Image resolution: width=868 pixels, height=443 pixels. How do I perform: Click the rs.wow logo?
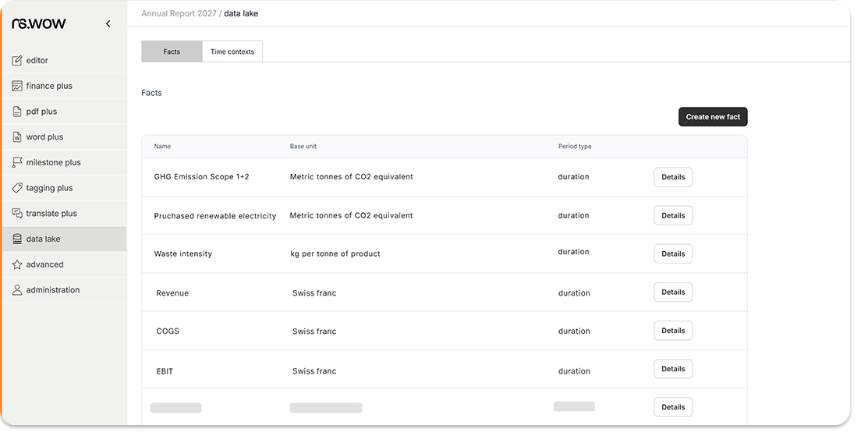39,24
